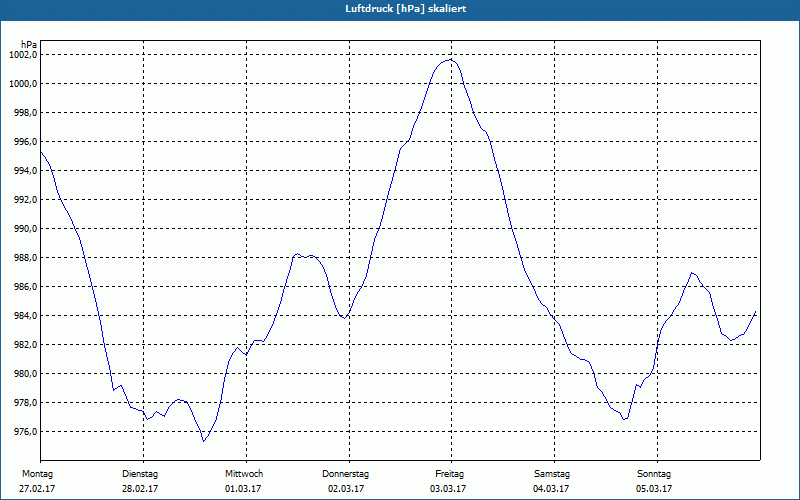Click the 980,0 axis value
800x500 pixels.
click(x=25, y=374)
